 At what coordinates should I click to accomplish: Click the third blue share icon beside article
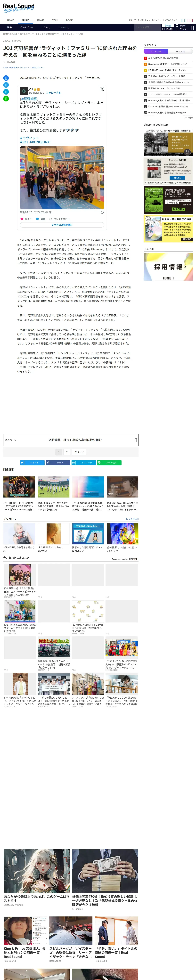coord(6,92)
